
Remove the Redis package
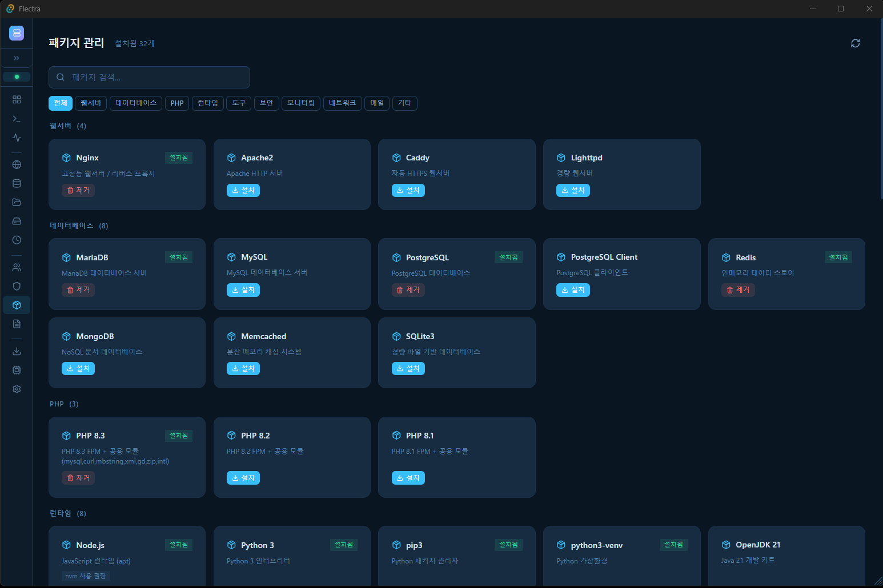point(738,290)
